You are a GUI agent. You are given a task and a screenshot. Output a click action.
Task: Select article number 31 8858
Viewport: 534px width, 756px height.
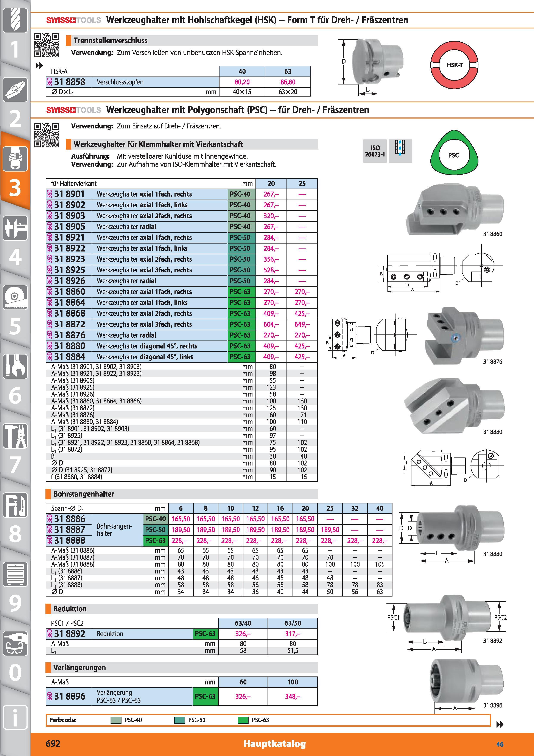[x=70, y=82]
